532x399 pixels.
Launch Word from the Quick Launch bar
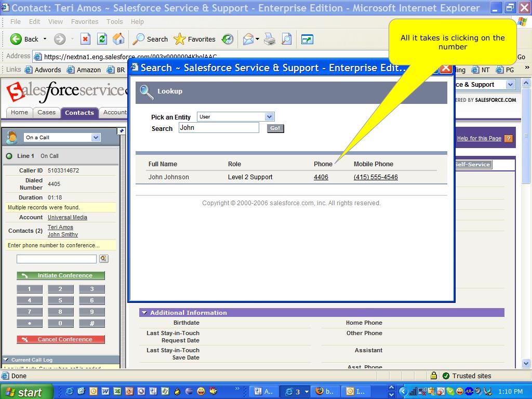point(105,391)
